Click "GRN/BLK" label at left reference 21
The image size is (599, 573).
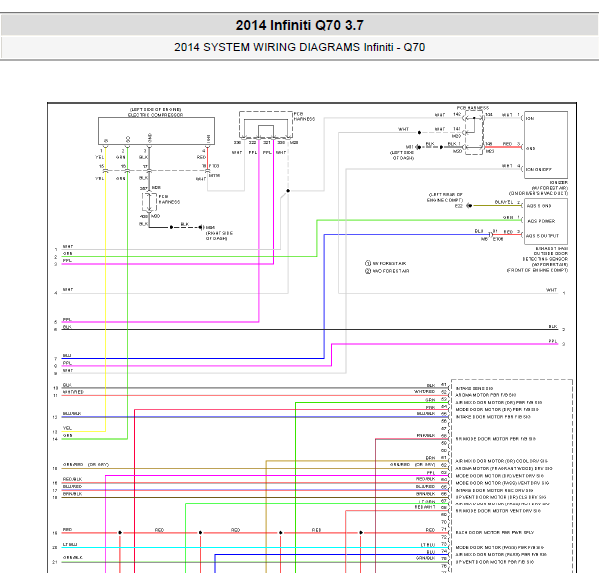click(x=73, y=558)
